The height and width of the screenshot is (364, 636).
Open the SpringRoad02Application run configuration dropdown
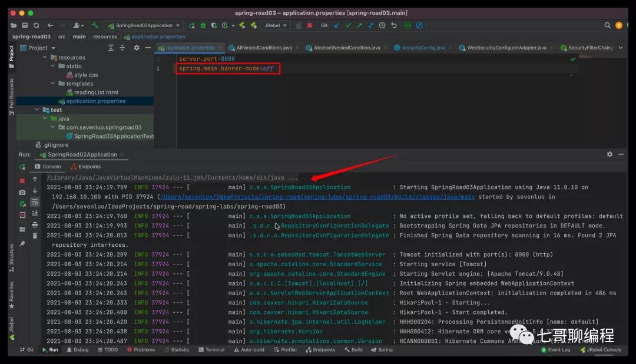(x=144, y=25)
